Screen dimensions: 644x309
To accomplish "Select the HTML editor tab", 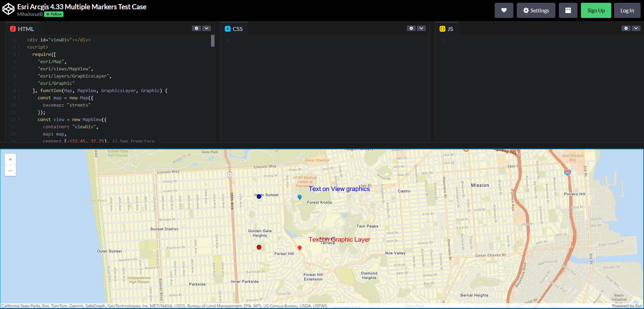I will (x=22, y=29).
